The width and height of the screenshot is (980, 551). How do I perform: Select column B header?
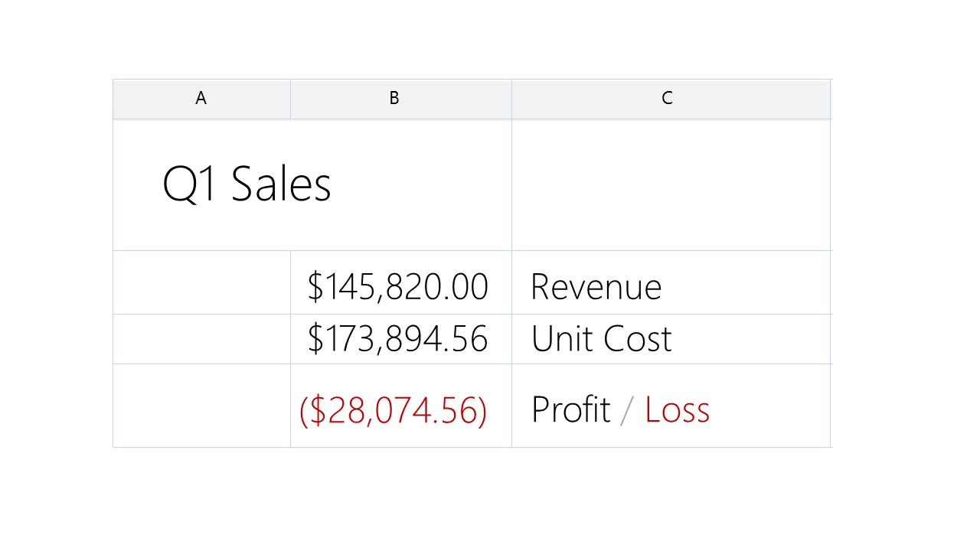(394, 99)
